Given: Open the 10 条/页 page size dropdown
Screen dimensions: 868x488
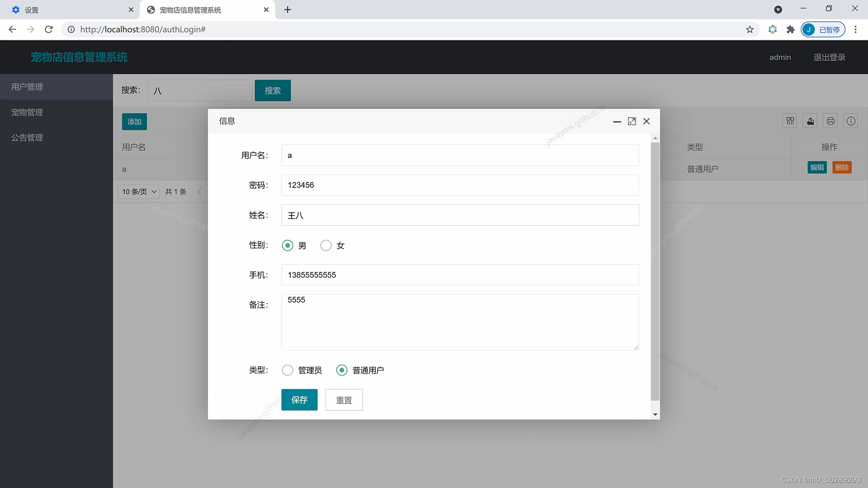Looking at the screenshot, I should pos(139,192).
